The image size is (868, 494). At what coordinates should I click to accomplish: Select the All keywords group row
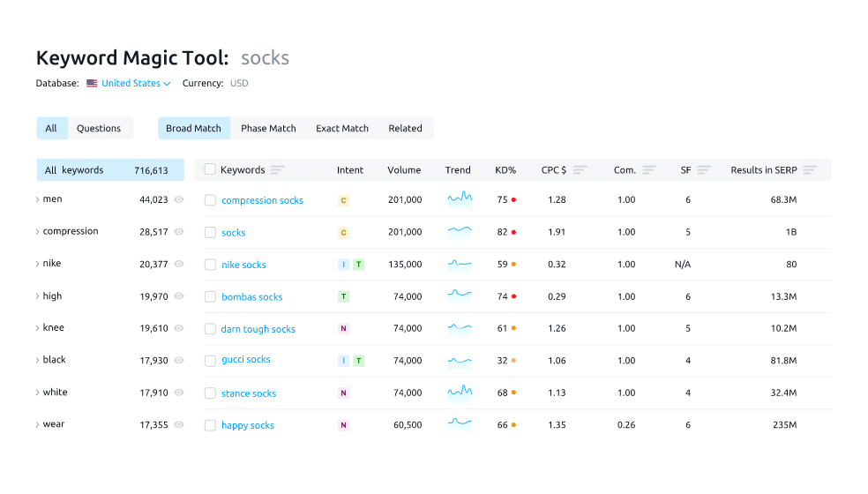109,170
